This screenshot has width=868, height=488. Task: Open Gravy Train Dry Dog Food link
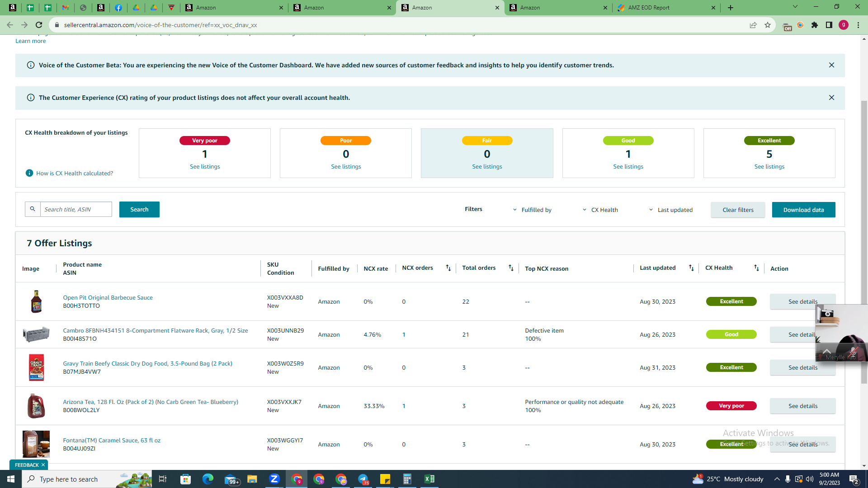click(x=147, y=363)
